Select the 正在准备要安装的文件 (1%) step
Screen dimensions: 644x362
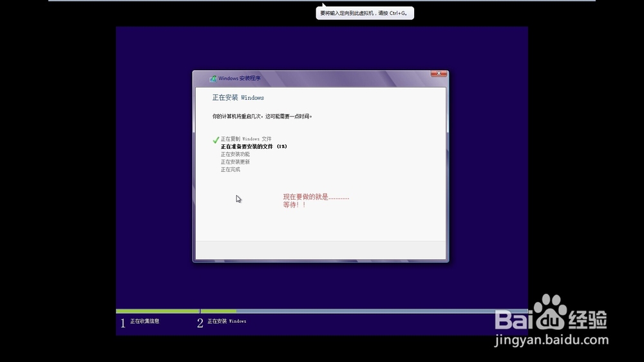click(x=254, y=146)
